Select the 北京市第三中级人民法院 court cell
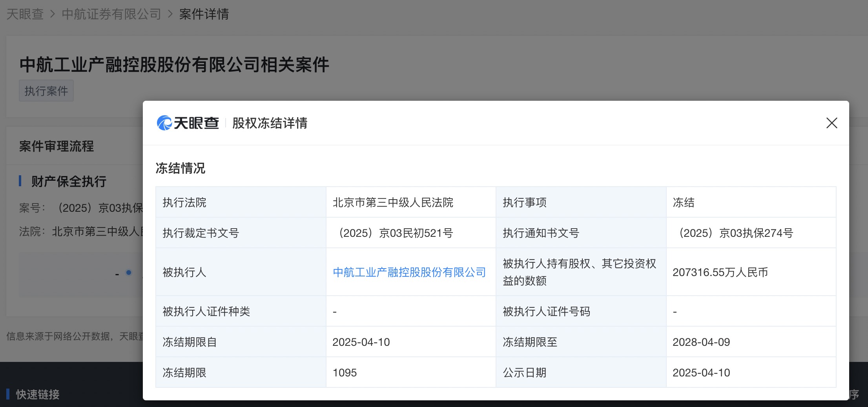 [x=393, y=202]
